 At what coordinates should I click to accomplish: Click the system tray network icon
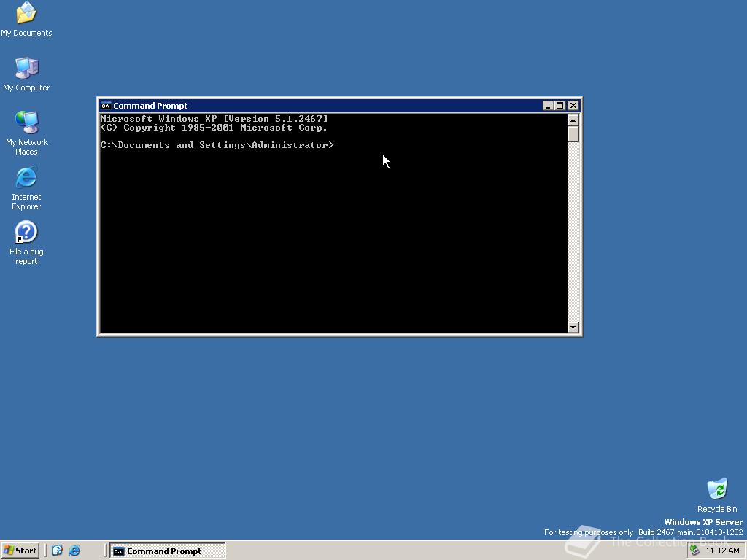695,551
